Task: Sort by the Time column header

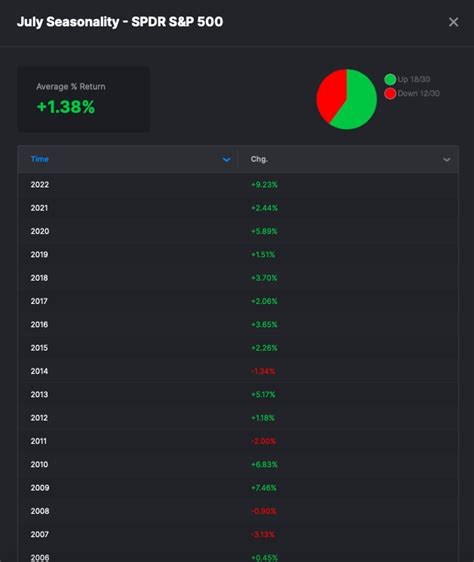Action: (39, 159)
